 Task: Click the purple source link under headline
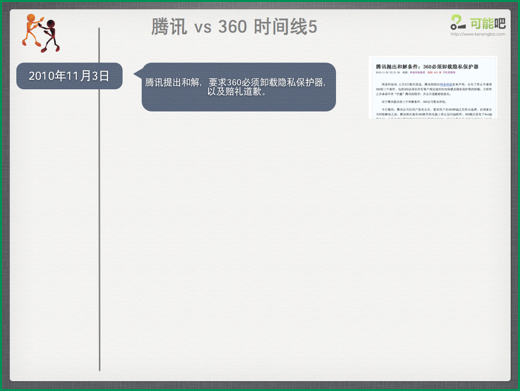[x=417, y=72]
